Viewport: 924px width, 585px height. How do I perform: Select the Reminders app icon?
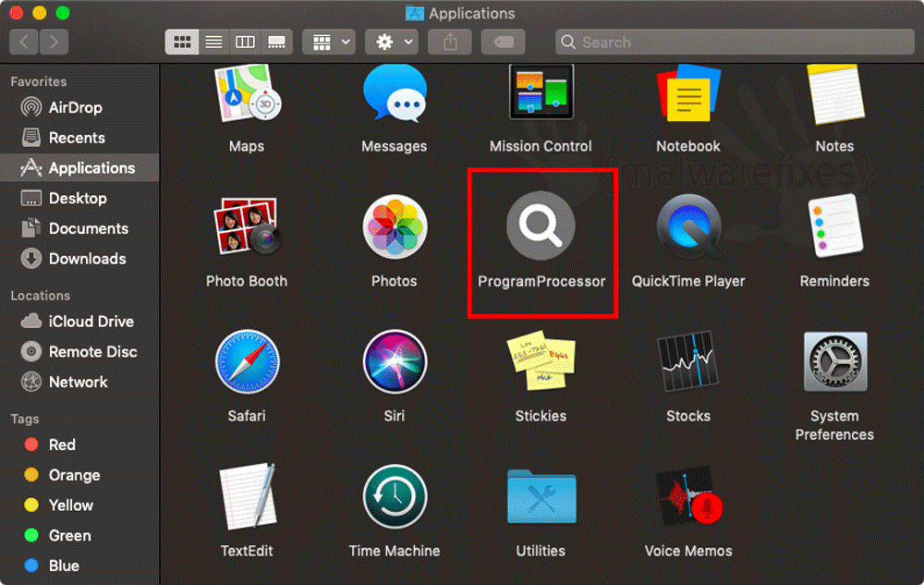click(835, 226)
